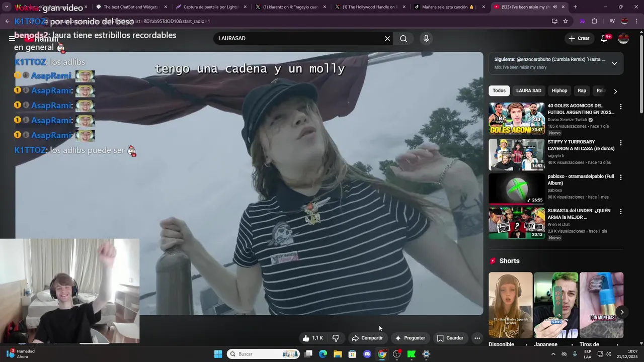The width and height of the screenshot is (644, 362).
Task: Open the Windows Start menu
Action: [x=218, y=354]
